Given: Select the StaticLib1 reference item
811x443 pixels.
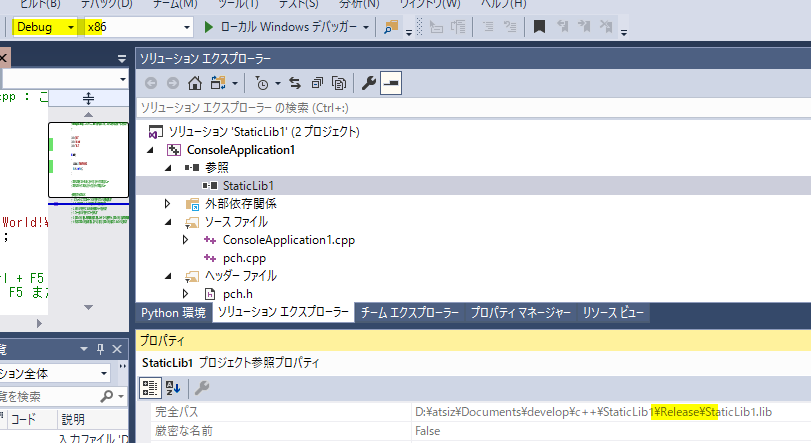Looking at the screenshot, I should pos(248,186).
